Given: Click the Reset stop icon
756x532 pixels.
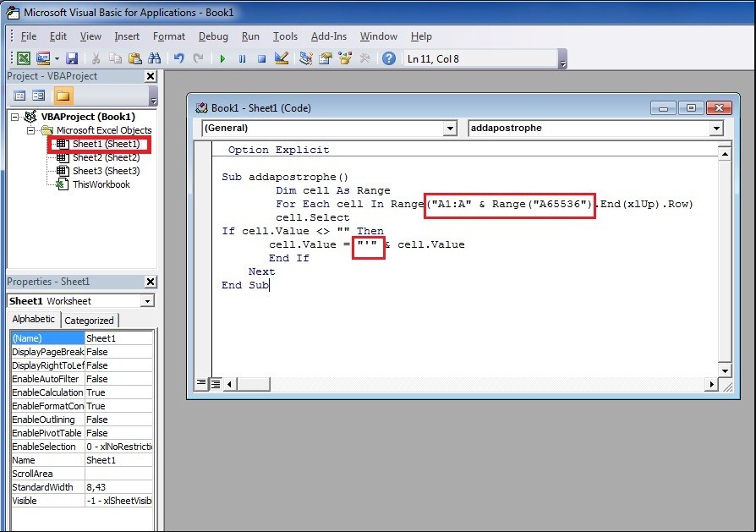Looking at the screenshot, I should point(261,58).
